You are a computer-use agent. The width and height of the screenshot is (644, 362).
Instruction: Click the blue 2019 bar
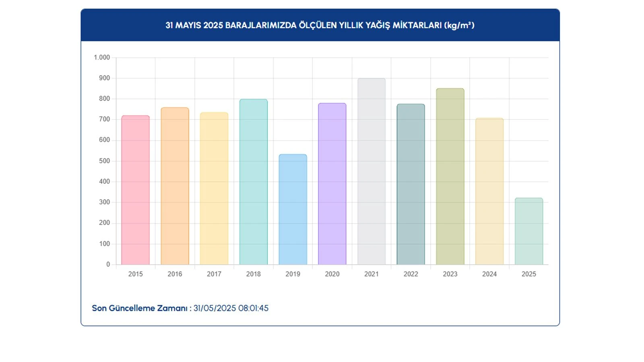[x=293, y=210]
